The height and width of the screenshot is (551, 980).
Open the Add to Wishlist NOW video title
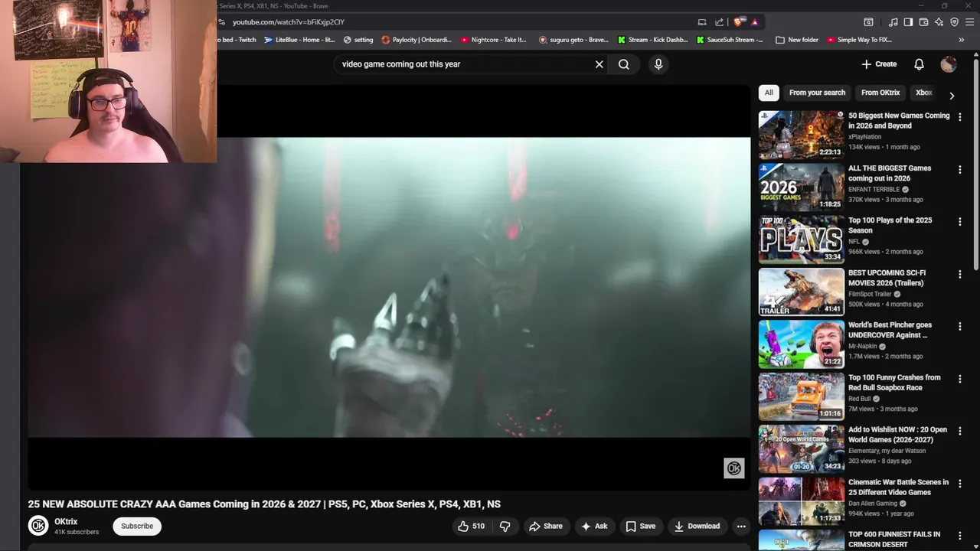coord(897,435)
